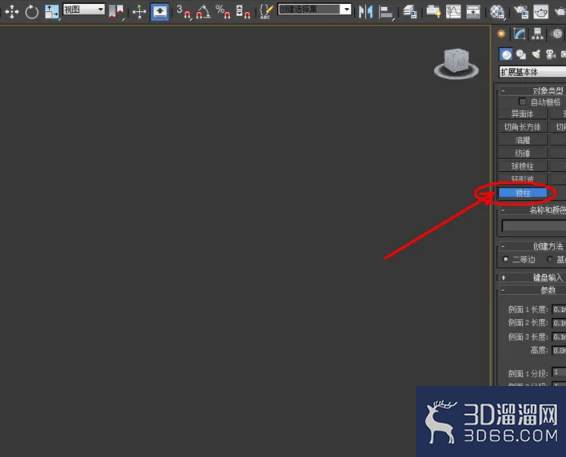566x457 pixels.
Task: Click the highlighted 棱柱 button
Action: coord(523,193)
